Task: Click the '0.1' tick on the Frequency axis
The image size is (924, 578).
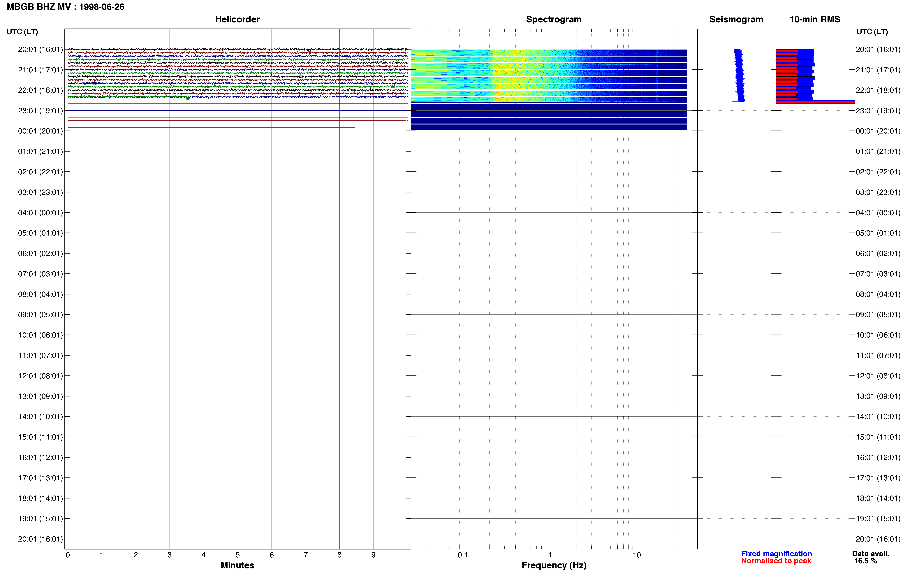Action: pos(463,555)
